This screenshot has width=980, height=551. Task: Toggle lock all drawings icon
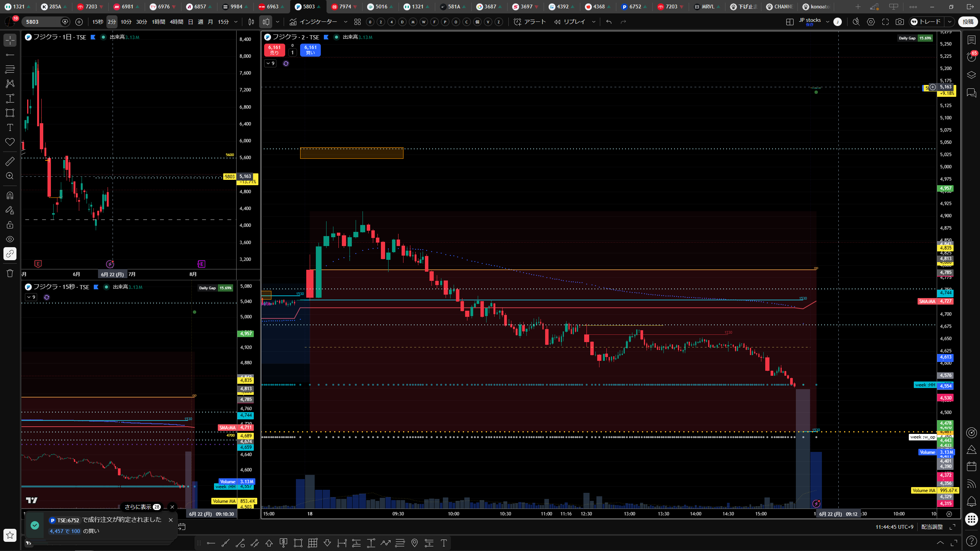(10, 225)
